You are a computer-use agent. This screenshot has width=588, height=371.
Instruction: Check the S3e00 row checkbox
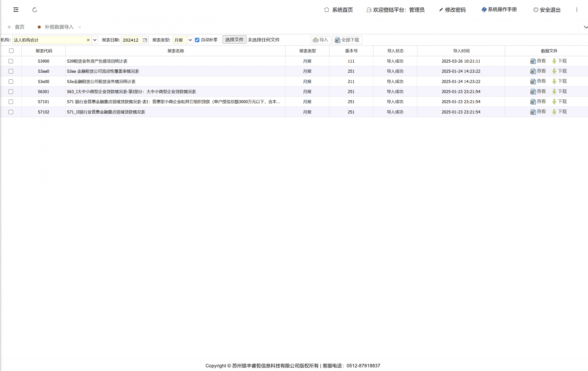[11, 82]
